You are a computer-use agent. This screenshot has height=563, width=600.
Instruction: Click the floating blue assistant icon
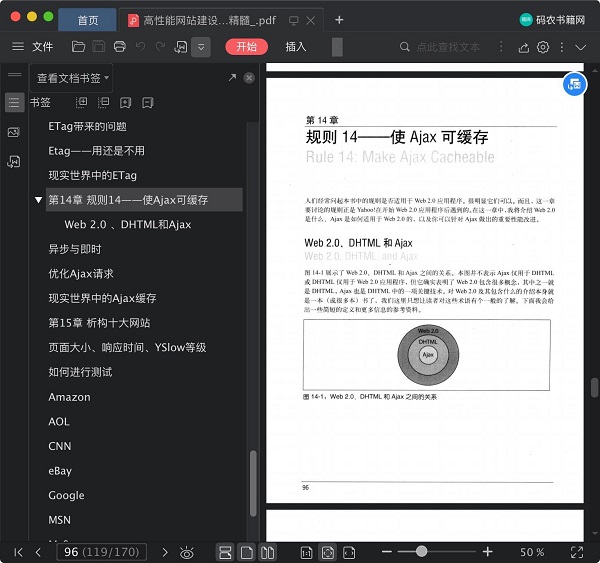point(575,85)
